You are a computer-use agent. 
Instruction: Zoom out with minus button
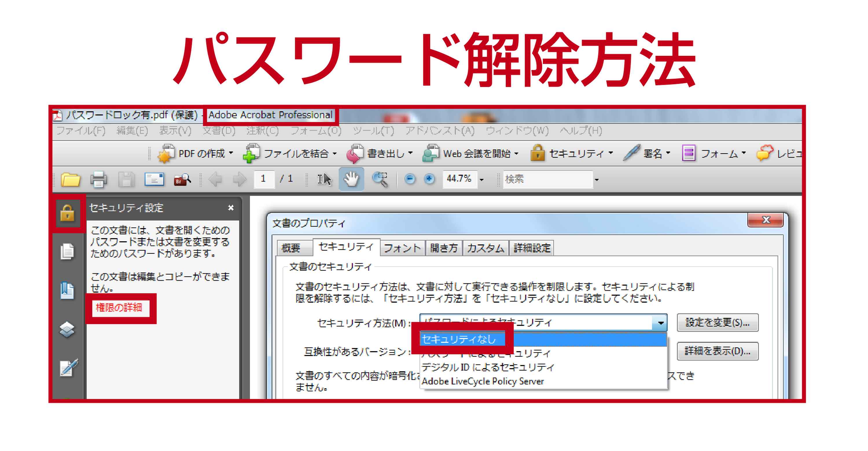(410, 179)
